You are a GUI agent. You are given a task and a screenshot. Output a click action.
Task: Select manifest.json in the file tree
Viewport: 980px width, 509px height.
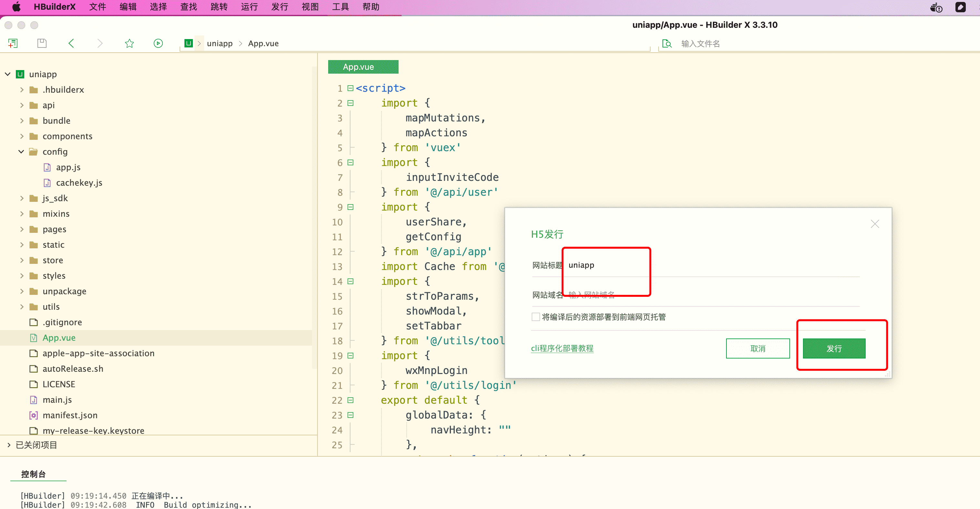pyautogui.click(x=70, y=415)
